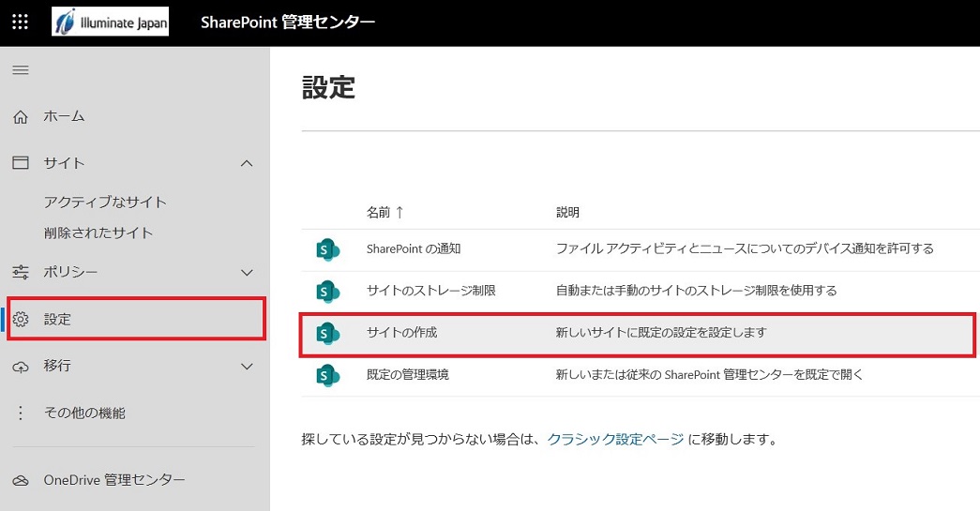Go to クラシック設定ページ link
980x511 pixels.
615,439
